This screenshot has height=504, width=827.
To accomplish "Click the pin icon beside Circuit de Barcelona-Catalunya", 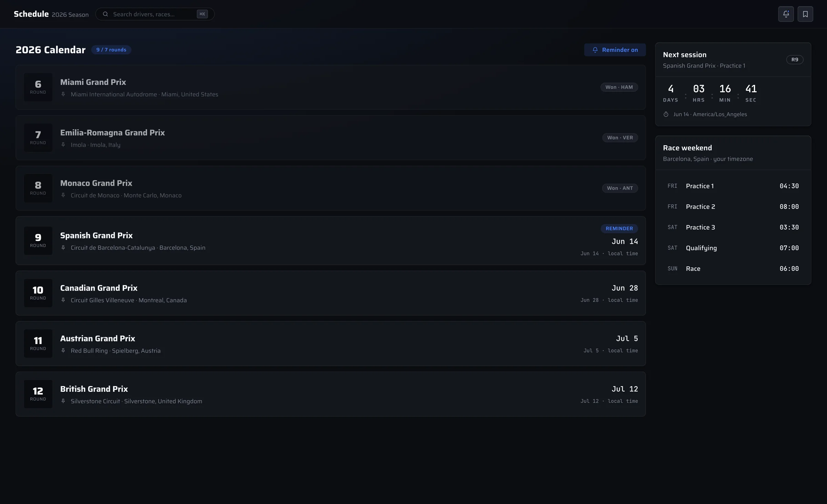I will (63, 248).
